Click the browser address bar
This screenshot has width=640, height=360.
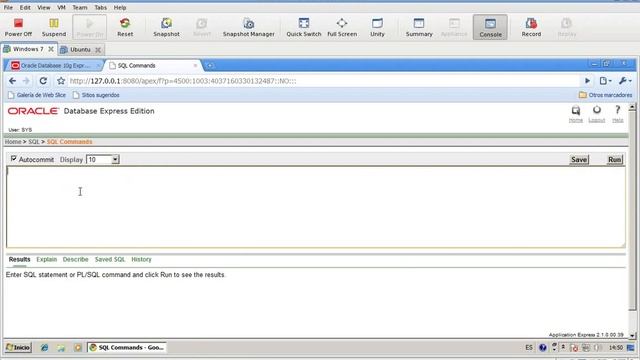point(323,81)
